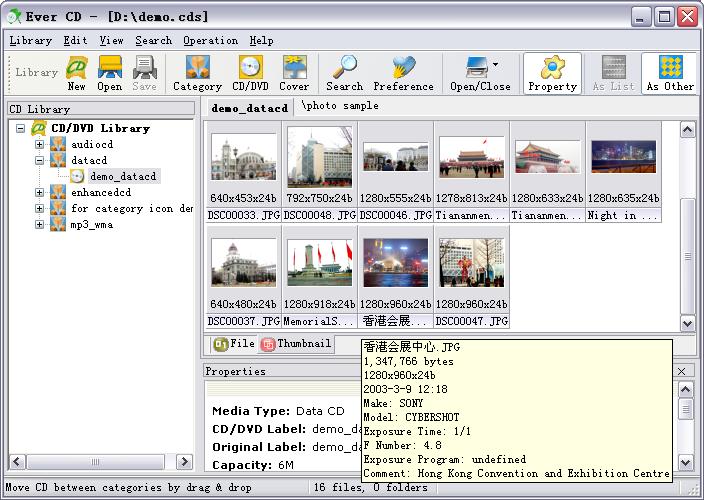Select DSC00048.JPG thumbnail

(x=320, y=157)
